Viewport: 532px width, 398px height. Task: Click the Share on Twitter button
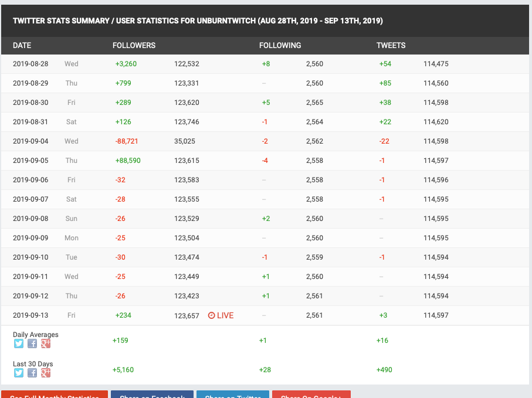tap(233, 394)
